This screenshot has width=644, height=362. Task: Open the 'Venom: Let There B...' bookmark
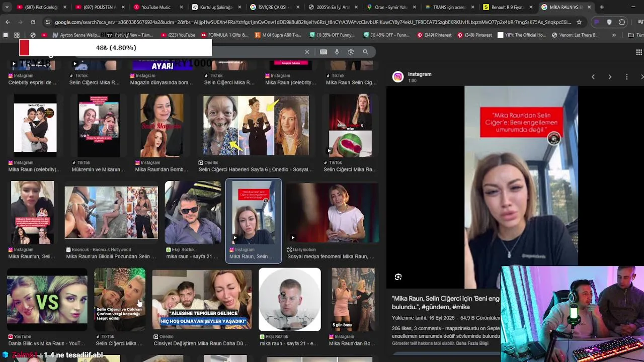tap(575, 35)
